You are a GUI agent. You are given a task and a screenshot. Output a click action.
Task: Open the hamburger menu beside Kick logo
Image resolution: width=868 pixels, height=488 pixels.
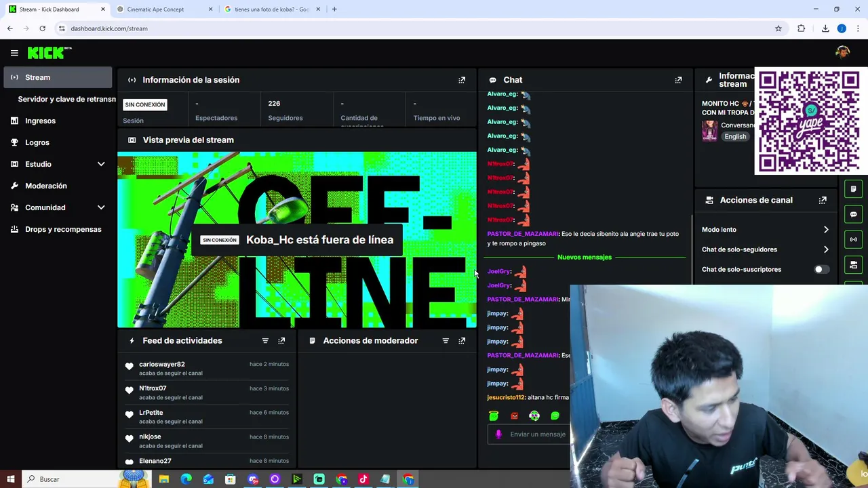14,53
